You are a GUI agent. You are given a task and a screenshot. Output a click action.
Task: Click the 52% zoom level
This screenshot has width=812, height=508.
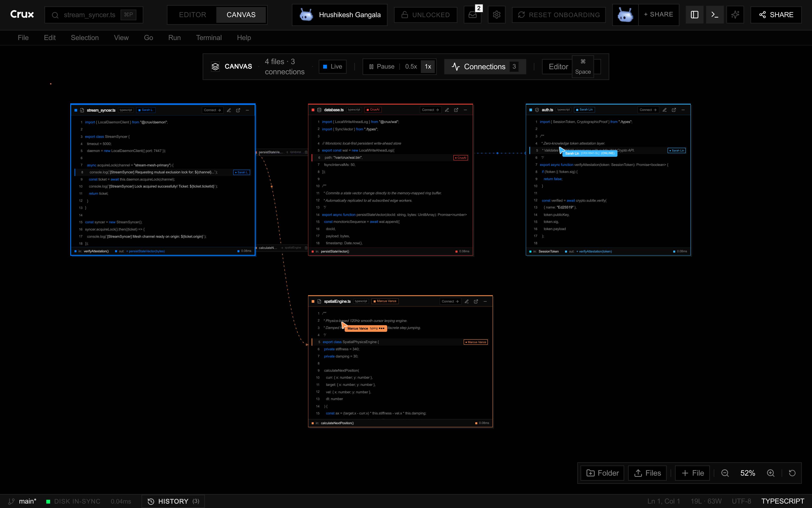[748, 473]
